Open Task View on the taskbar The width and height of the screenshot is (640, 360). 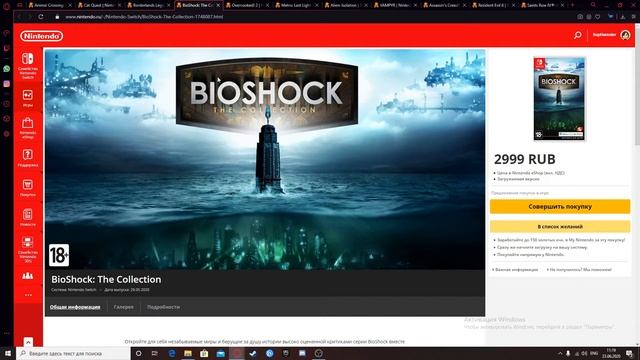pyautogui.click(x=155, y=353)
